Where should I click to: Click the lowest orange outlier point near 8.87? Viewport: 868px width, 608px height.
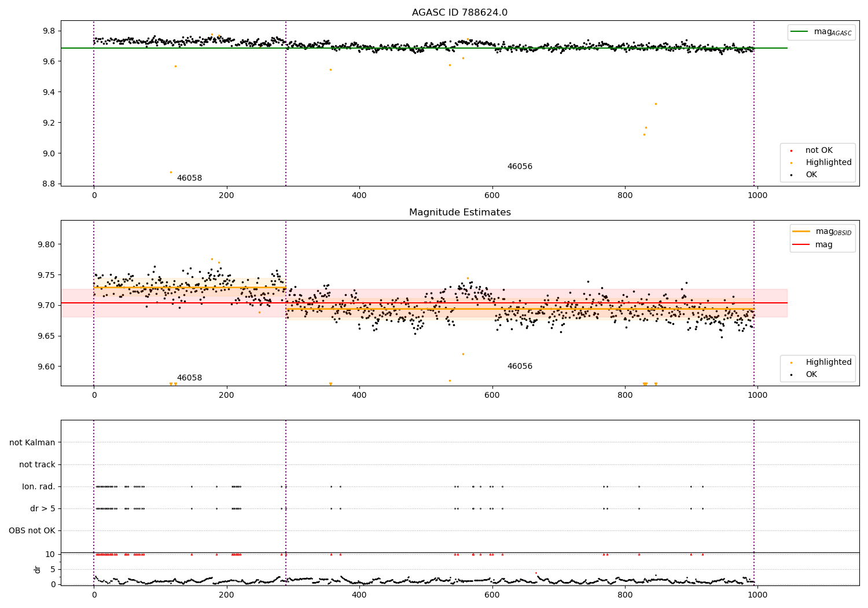tap(171, 172)
